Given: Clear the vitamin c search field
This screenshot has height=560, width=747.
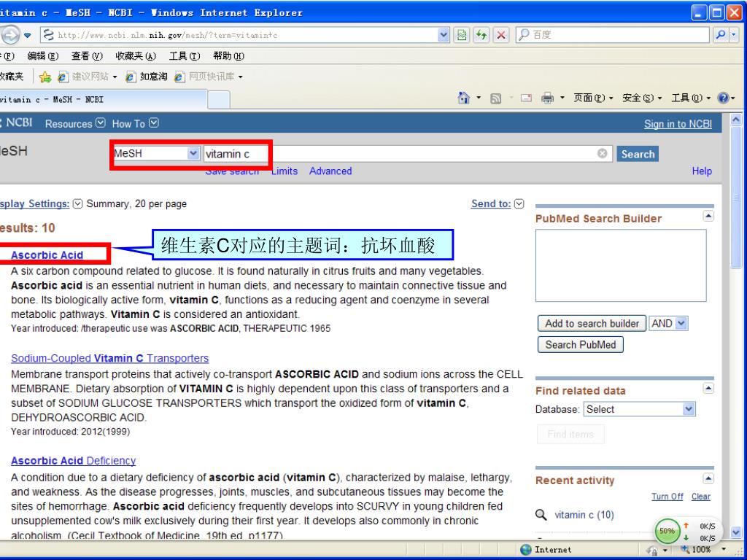Looking at the screenshot, I should point(603,153).
